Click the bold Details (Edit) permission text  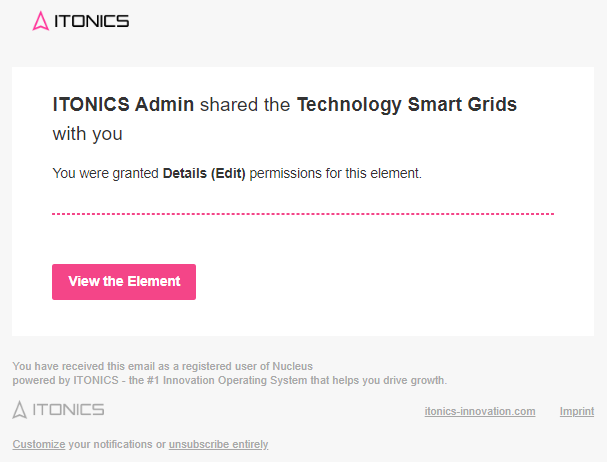204,173
